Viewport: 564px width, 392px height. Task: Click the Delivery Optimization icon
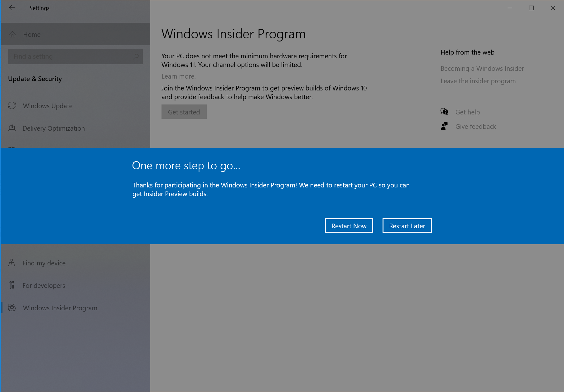coord(12,128)
